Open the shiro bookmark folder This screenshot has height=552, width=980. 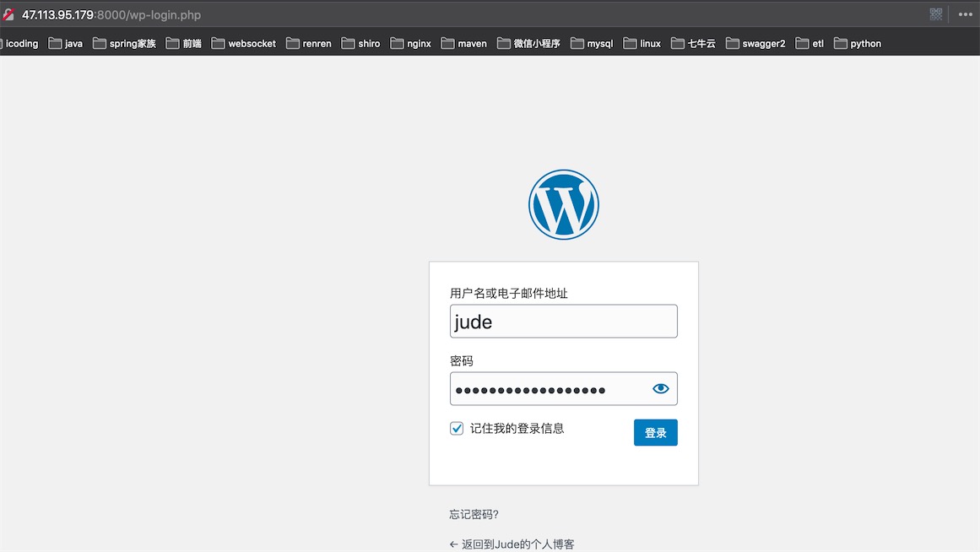(x=360, y=44)
